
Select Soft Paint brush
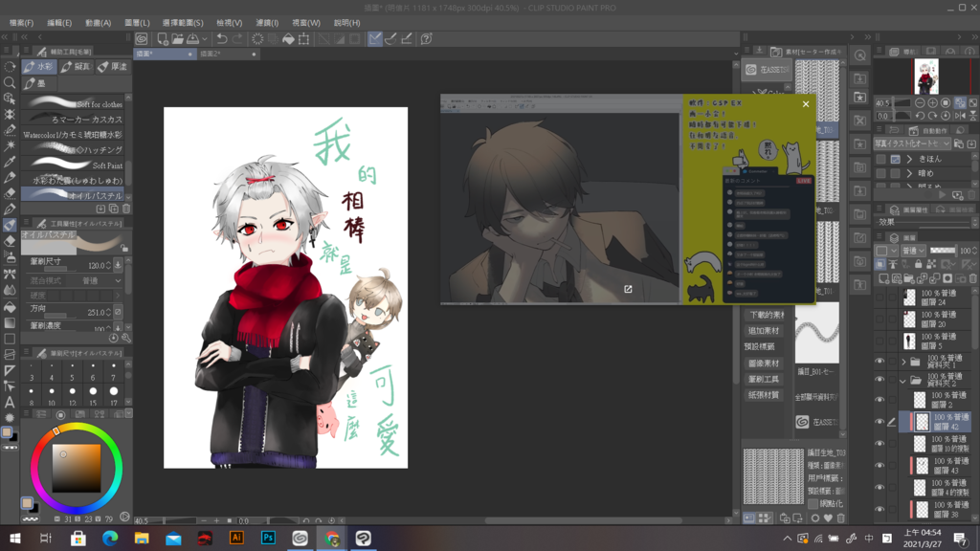(73, 165)
